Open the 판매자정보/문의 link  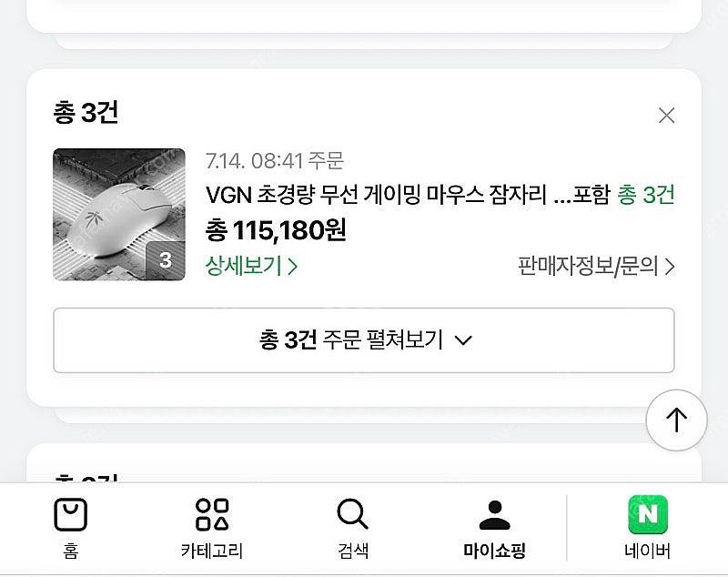596,266
